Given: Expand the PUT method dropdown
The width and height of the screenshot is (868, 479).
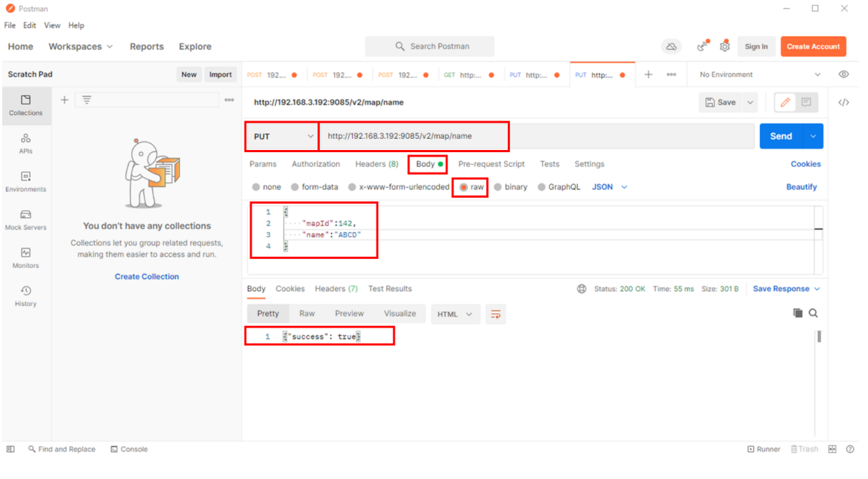Looking at the screenshot, I should (x=283, y=137).
